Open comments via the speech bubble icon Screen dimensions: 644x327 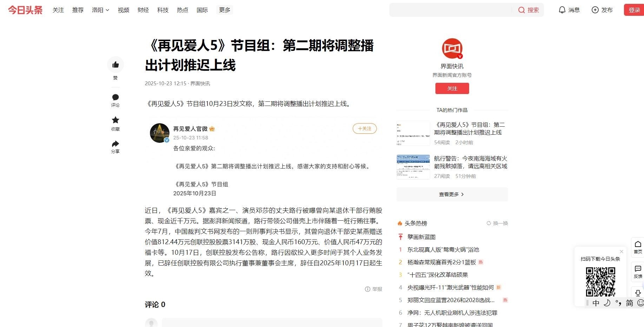[x=116, y=97]
